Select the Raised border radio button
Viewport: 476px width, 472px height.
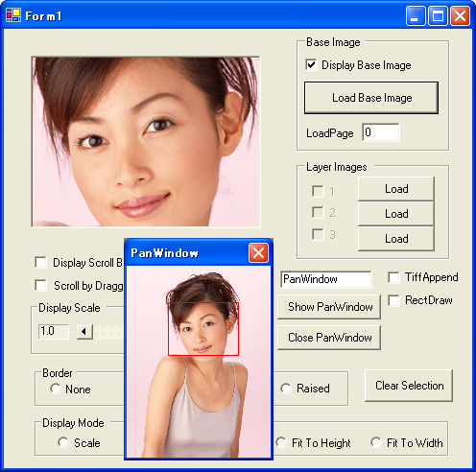tap(286, 389)
